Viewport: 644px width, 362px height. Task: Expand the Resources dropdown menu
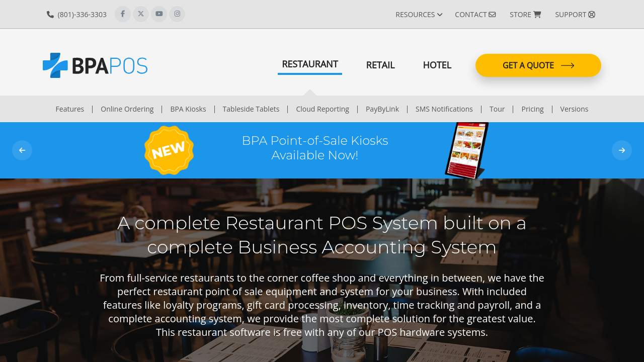[419, 15]
